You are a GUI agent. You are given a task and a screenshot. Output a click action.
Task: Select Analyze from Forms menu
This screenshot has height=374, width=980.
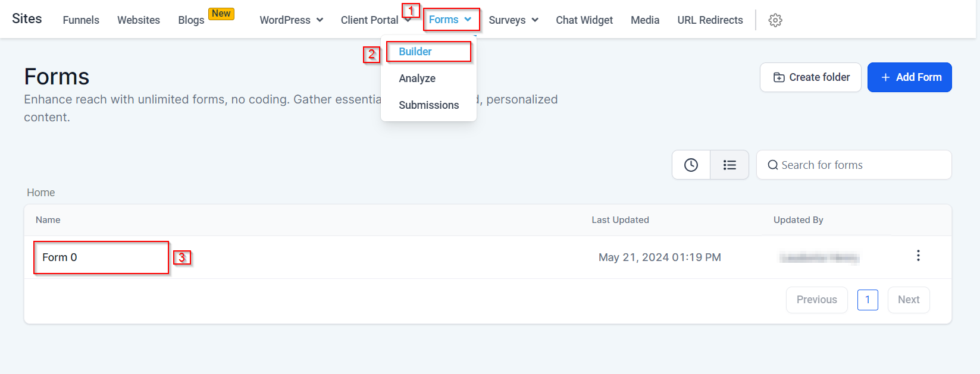click(x=417, y=78)
